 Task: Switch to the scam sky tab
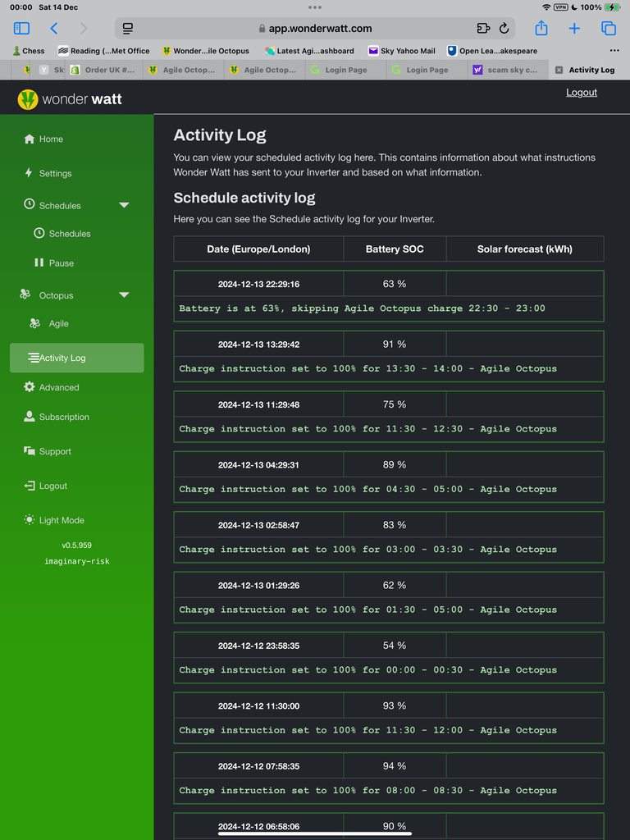pyautogui.click(x=505, y=71)
